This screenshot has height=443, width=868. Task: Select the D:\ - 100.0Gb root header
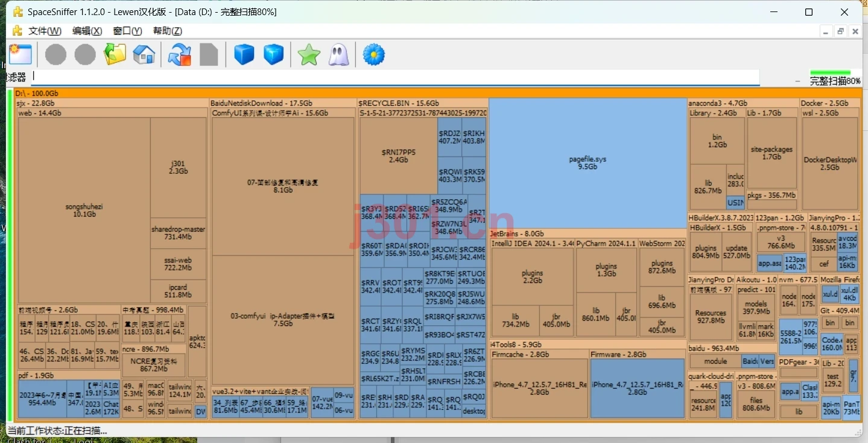tap(437, 94)
